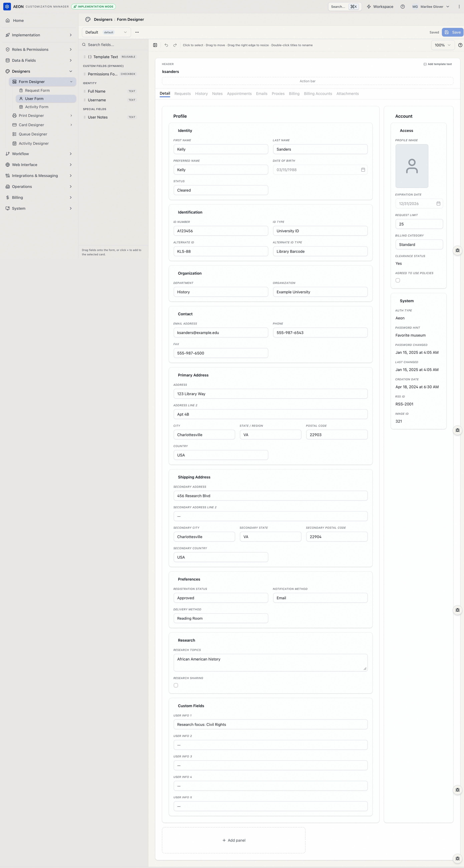The width and height of the screenshot is (464, 868).
Task: Select Template Text reusable field
Action: pyautogui.click(x=110, y=57)
